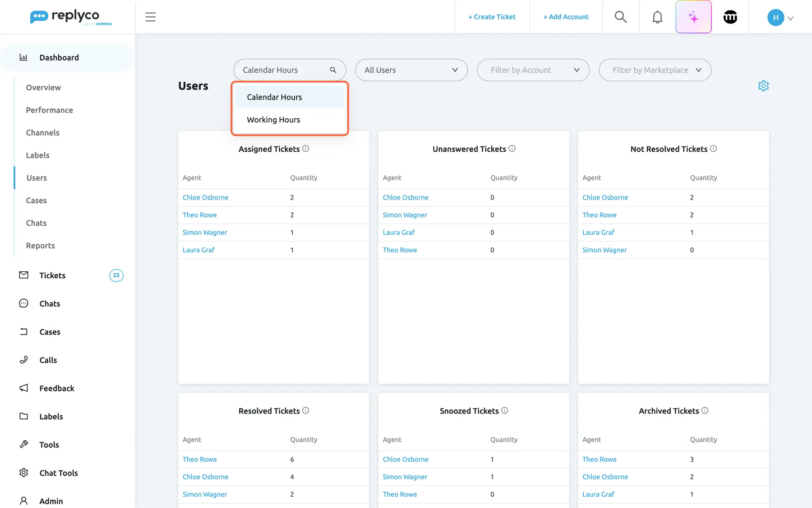This screenshot has height=508, width=812.
Task: Select Calendar Hours option in dropdown list
Action: click(x=290, y=97)
